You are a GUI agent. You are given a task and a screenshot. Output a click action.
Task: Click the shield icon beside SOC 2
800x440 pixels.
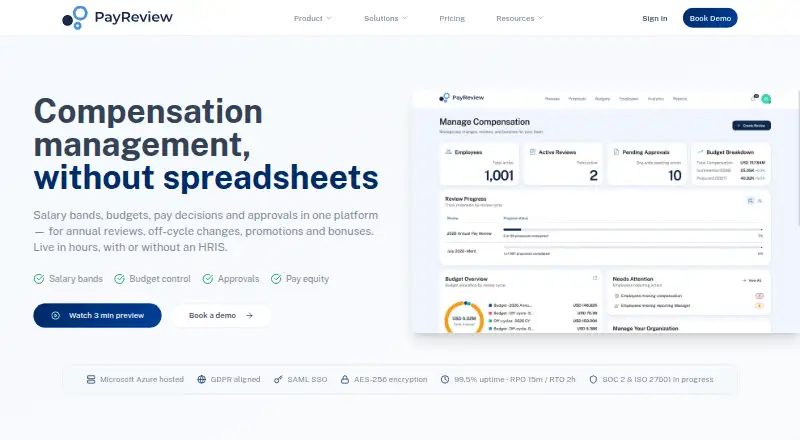(593, 379)
